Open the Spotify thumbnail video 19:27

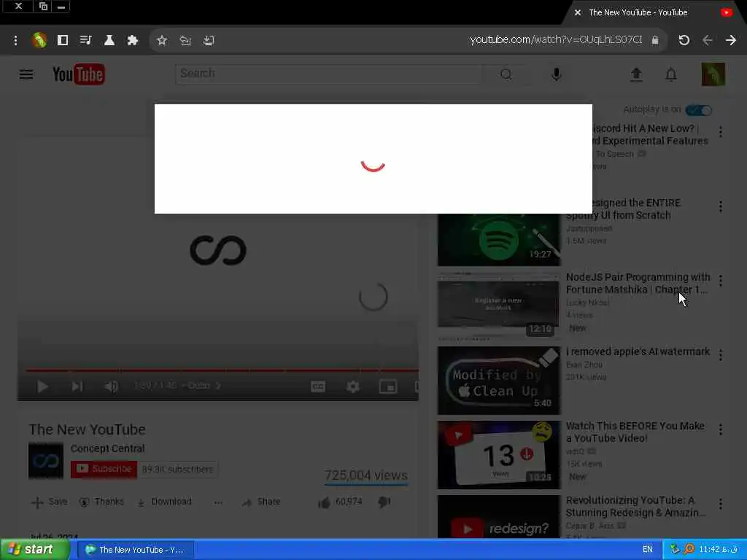click(499, 239)
